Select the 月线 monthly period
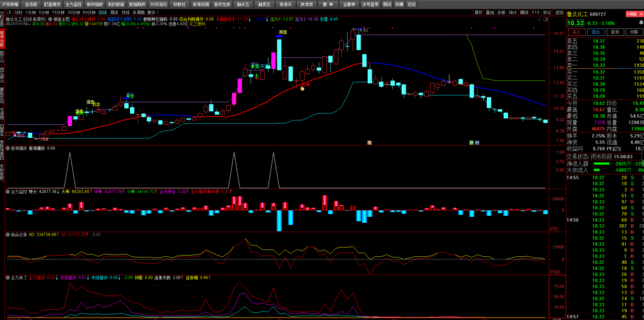Viewport: 644px width, 320px height. (126, 12)
